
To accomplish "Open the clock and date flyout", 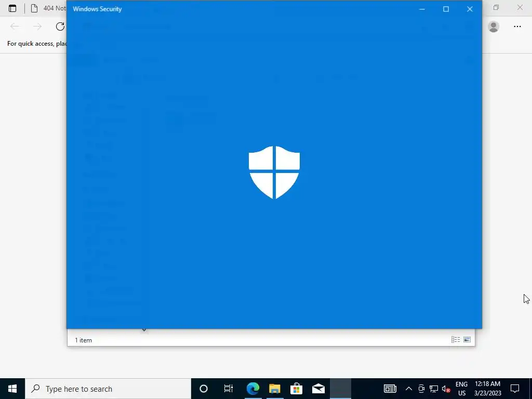I will pyautogui.click(x=487, y=389).
